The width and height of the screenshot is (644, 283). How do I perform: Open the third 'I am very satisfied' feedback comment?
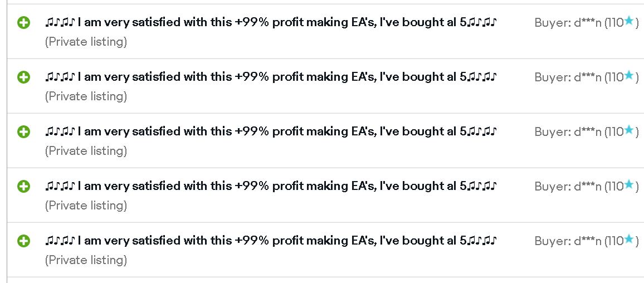(x=271, y=131)
